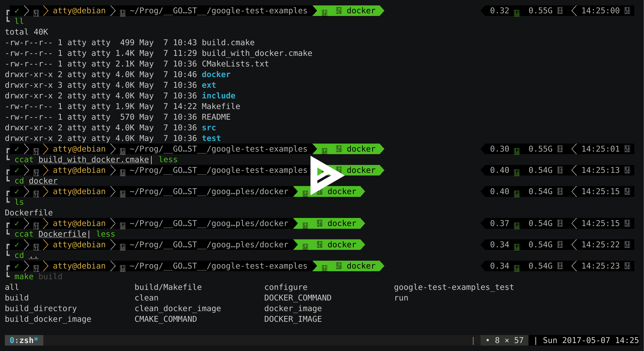Image resolution: width=644 pixels, height=351 pixels.
Task: Click build_with_docker.cmake in the ll listing
Action: [x=257, y=53]
